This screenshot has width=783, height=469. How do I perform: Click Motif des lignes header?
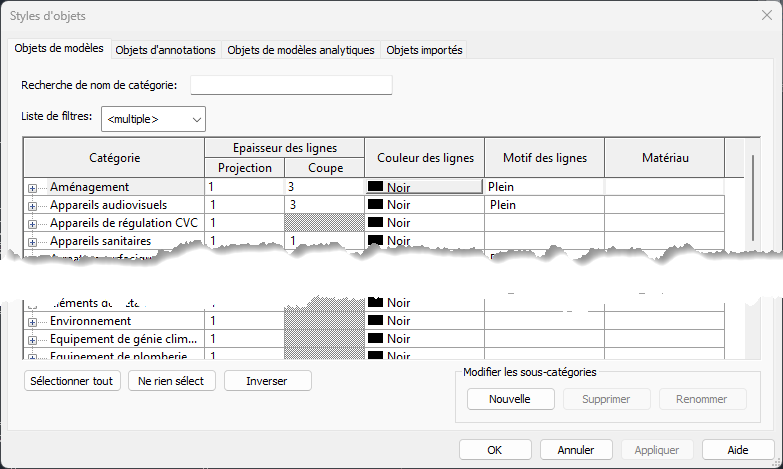545,158
